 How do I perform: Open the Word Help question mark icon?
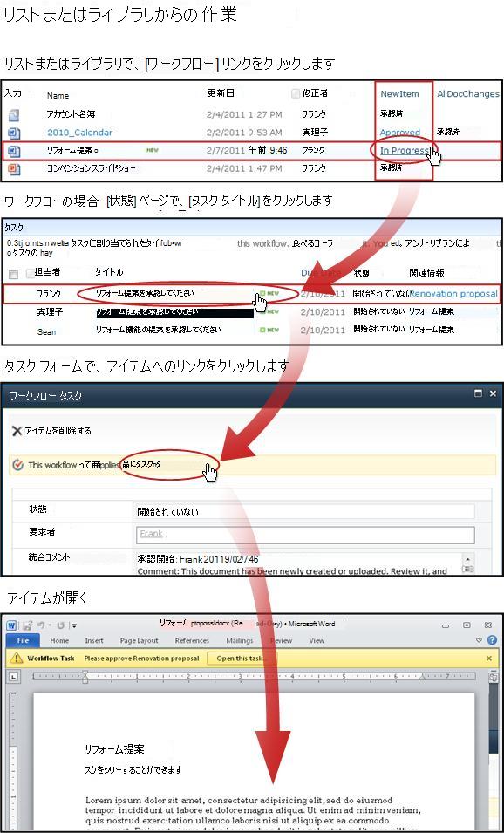click(492, 641)
